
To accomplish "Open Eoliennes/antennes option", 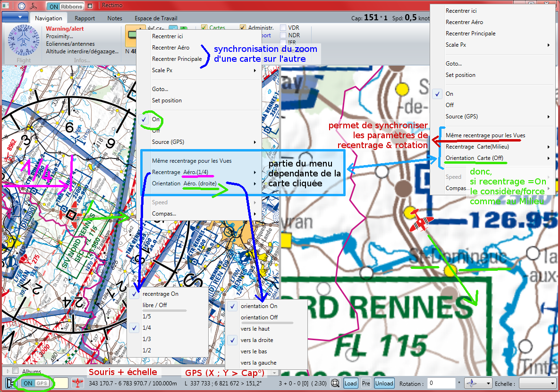I will [x=70, y=44].
